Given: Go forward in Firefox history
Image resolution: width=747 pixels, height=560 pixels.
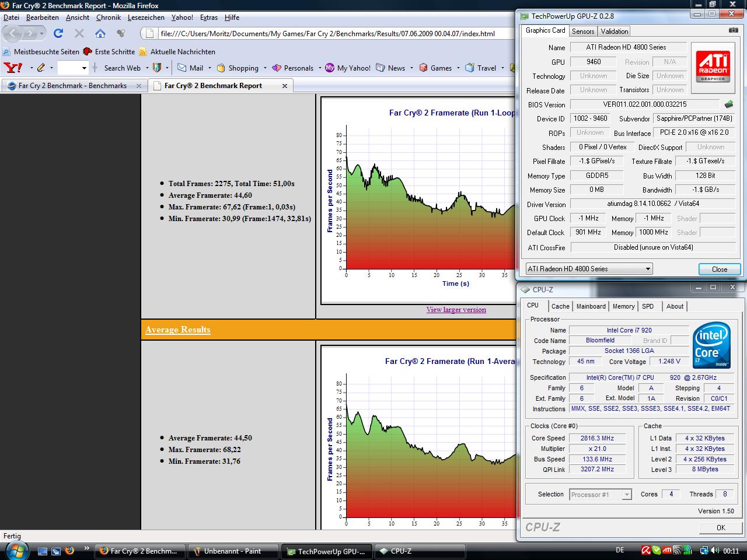Looking at the screenshot, I should click(30, 33).
